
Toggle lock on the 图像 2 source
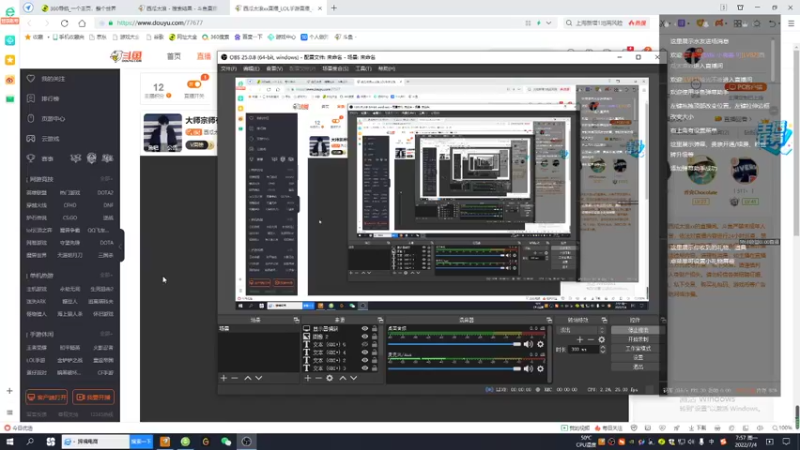pos(375,337)
